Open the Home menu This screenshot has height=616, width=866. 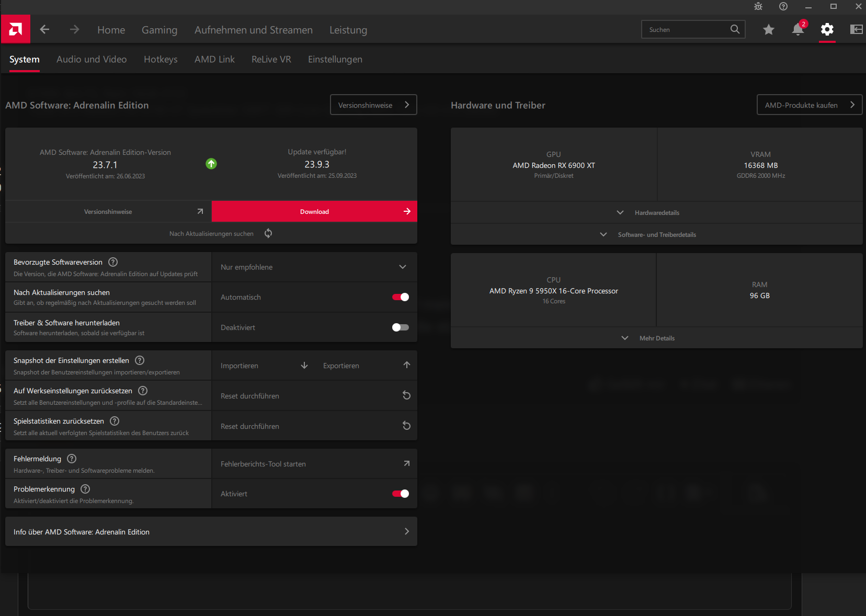click(111, 30)
